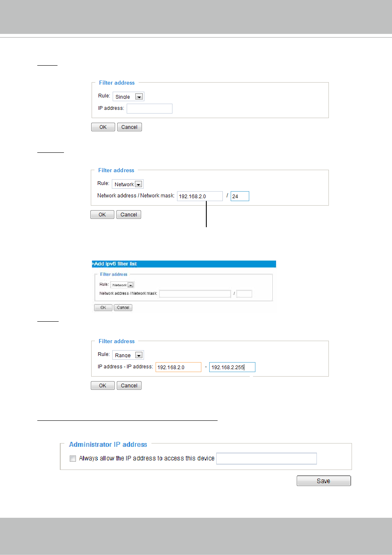Open the Rule dropdown in IPv6 filter list
This screenshot has height=555, width=392.
(x=123, y=285)
